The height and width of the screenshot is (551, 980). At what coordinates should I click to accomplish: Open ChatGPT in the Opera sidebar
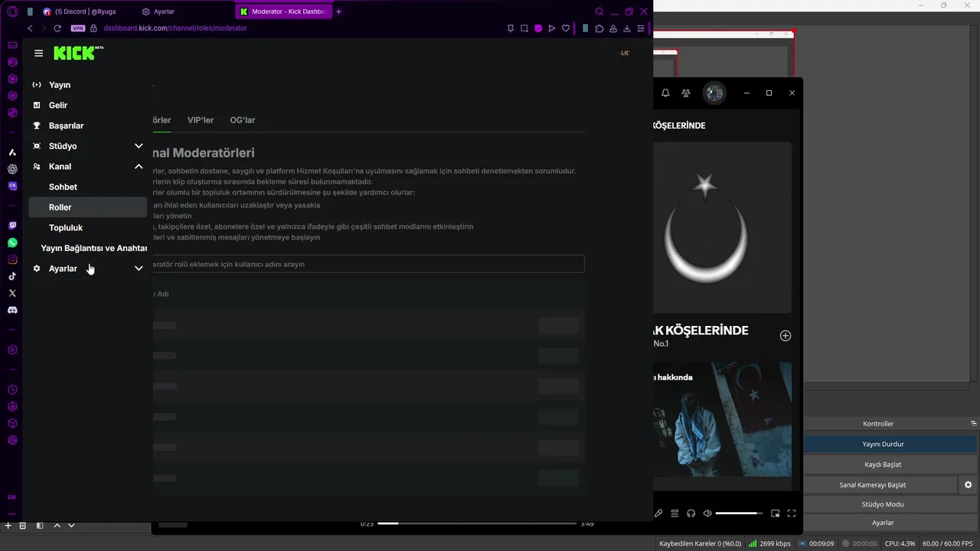tap(12, 169)
